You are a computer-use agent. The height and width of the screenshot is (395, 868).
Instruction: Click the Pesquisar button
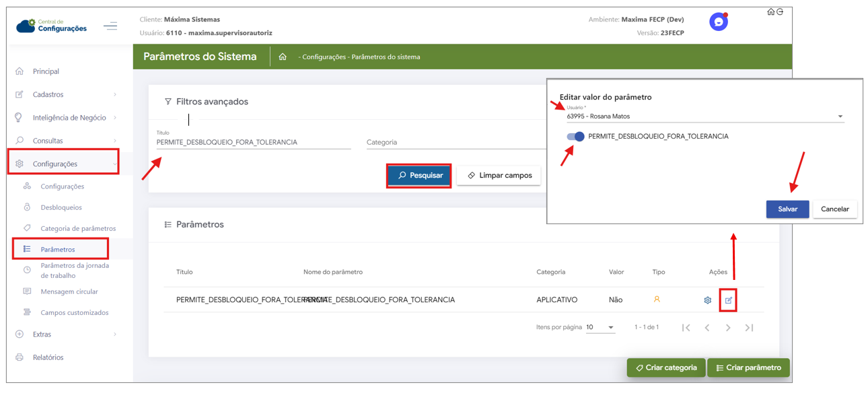(419, 175)
